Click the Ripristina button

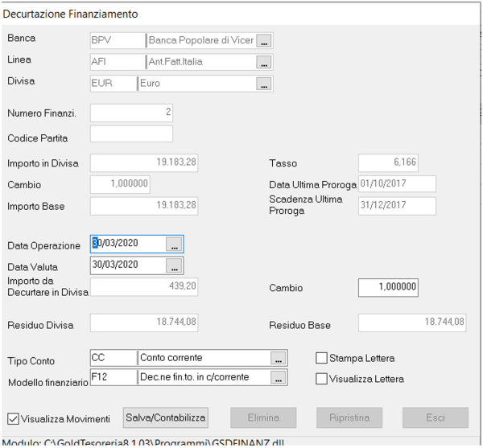[x=349, y=417]
